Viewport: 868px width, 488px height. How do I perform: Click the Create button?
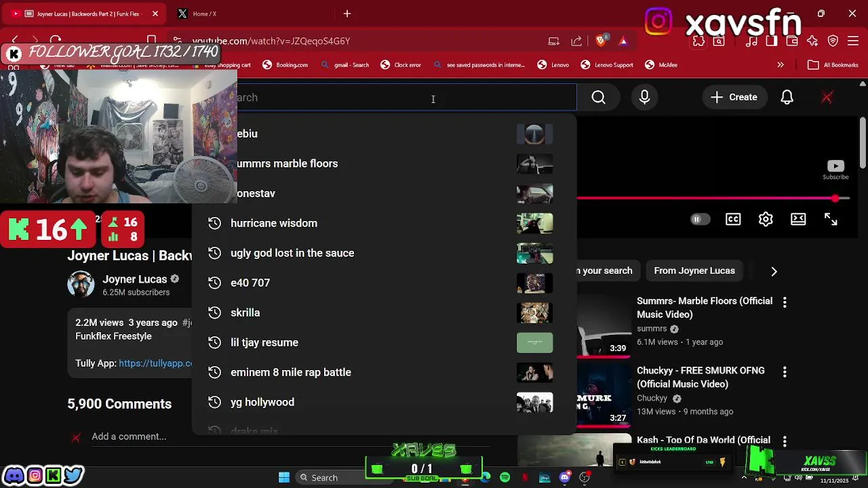coord(734,98)
